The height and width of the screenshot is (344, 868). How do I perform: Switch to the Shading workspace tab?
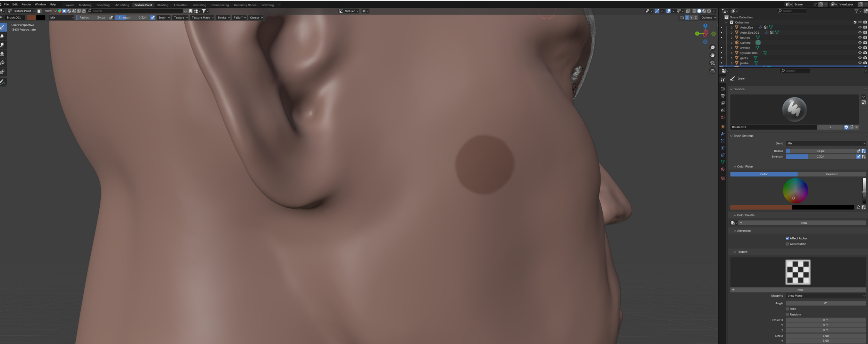pos(162,5)
